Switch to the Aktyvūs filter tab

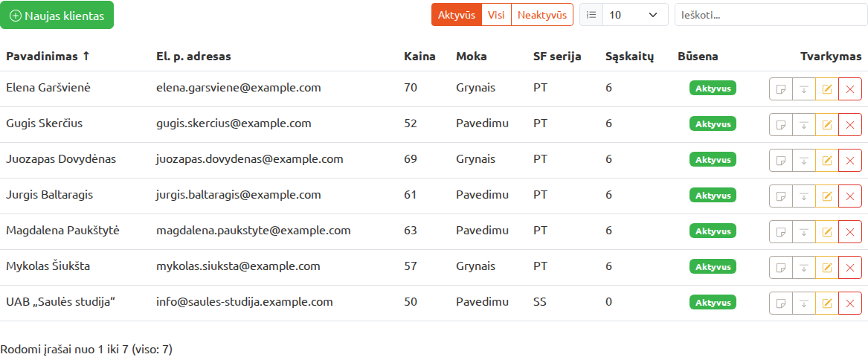click(457, 15)
